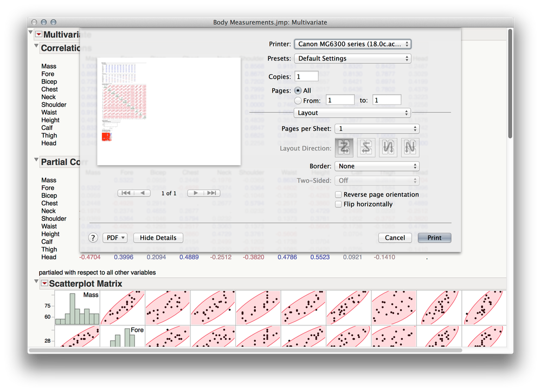Open the Layout options dropdown
This screenshot has width=541, height=392.
[x=352, y=113]
